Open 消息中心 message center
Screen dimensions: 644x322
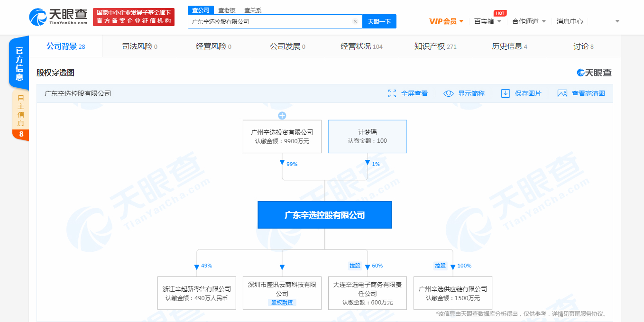(x=570, y=21)
